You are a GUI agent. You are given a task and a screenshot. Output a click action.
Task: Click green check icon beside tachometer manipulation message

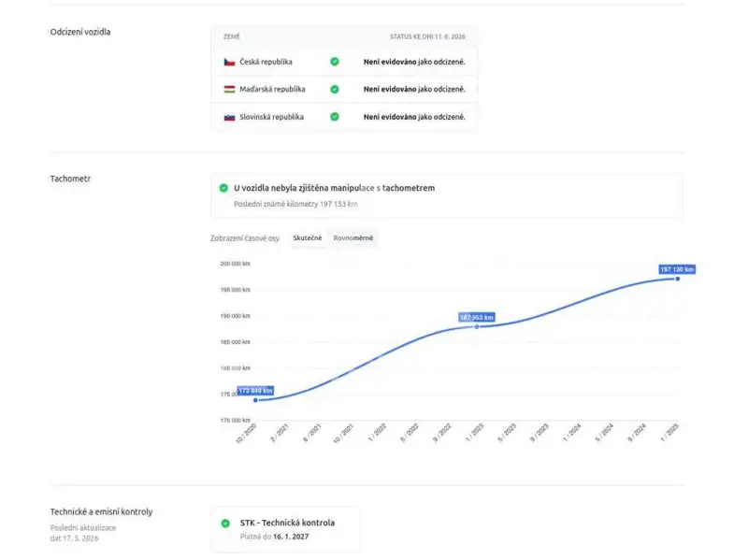tap(223, 188)
